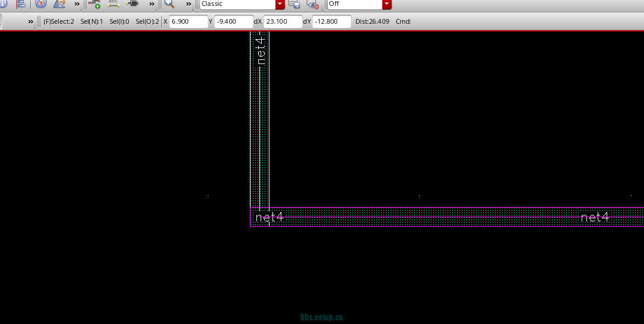Open the Off dropdown arrow
Image resolution: width=644 pixels, height=324 pixels.
tap(386, 4)
